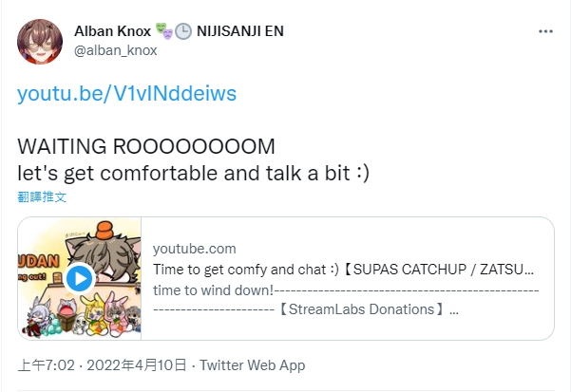571x392 pixels.
Task: Select the @alban_knox handle
Action: click(116, 50)
